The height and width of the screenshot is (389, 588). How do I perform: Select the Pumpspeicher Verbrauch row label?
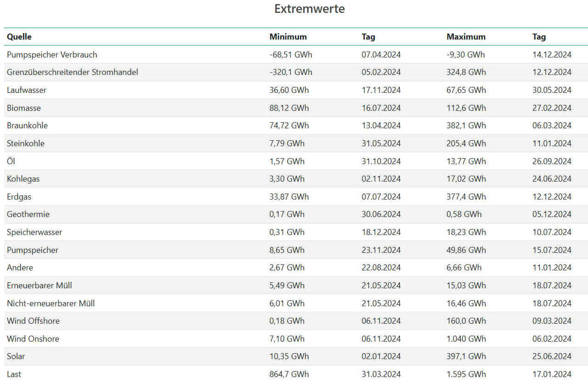52,55
